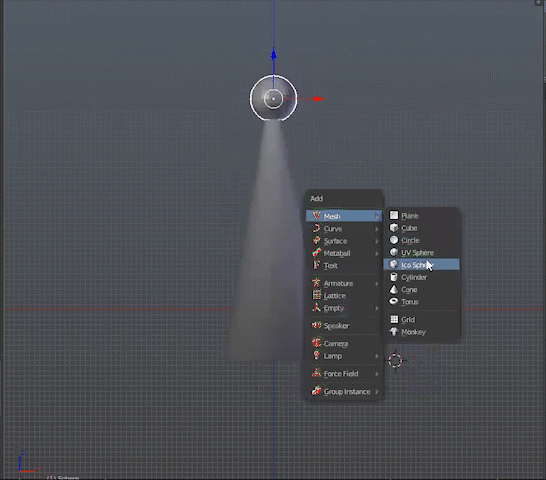Click the Metaball icon in Add menu
Screen dimensions: 546x480
click(x=317, y=253)
